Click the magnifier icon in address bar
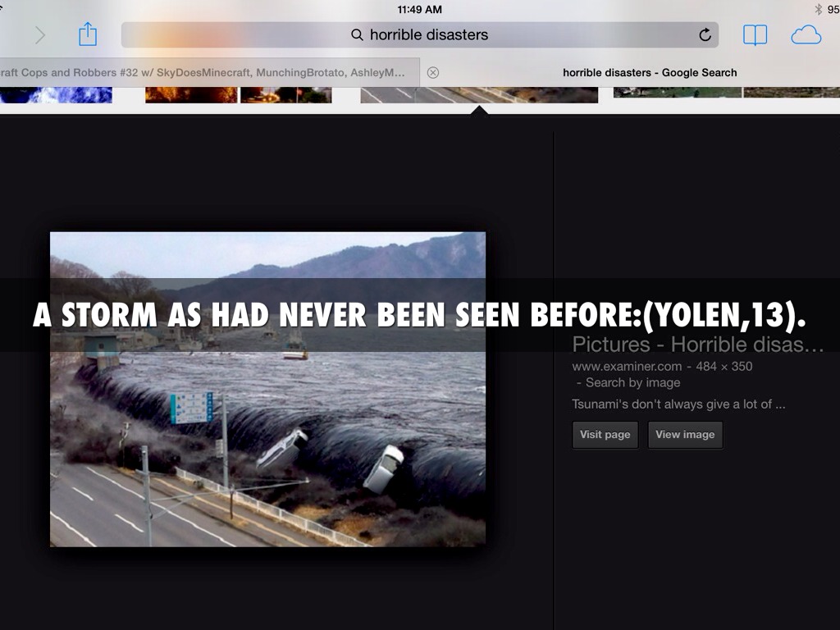This screenshot has height=630, width=840. click(357, 35)
